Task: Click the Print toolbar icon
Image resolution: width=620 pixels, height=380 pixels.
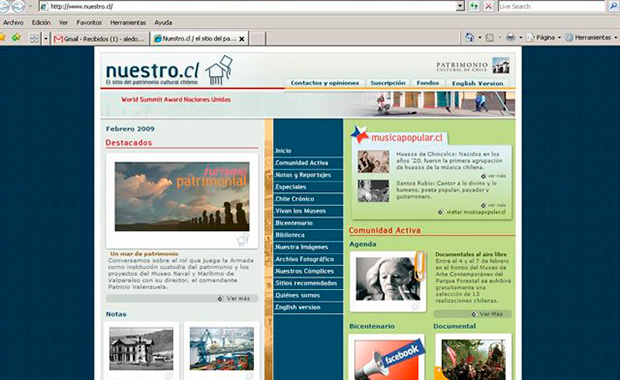Action: 511,38
